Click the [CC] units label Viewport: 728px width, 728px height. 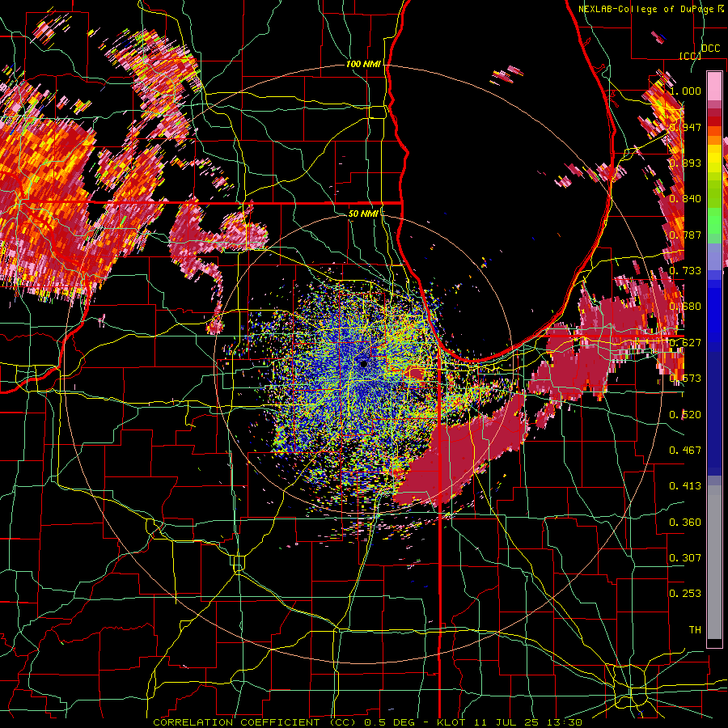click(690, 56)
